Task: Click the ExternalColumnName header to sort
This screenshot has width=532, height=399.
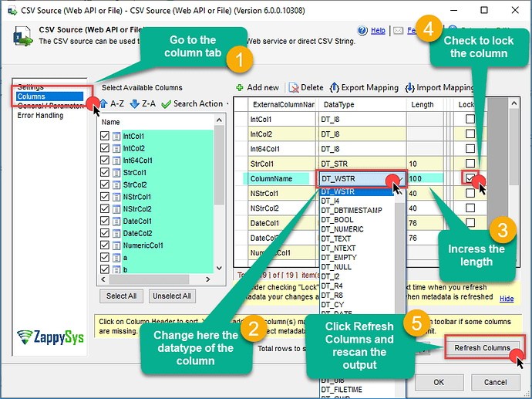Action: pos(283,105)
